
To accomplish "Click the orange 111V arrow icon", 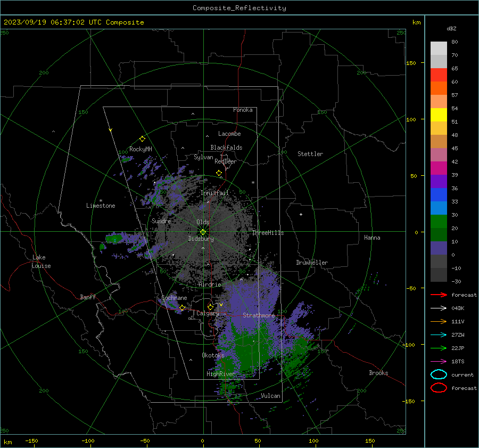I will point(439,321).
